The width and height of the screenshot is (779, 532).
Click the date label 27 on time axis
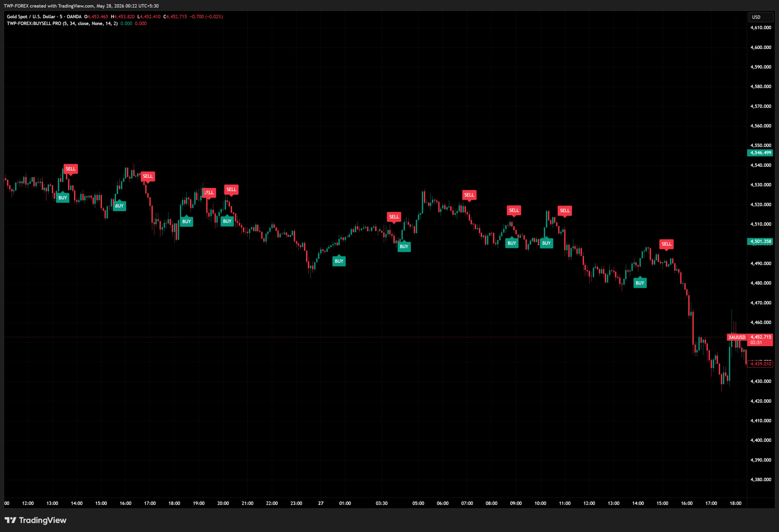[321, 503]
